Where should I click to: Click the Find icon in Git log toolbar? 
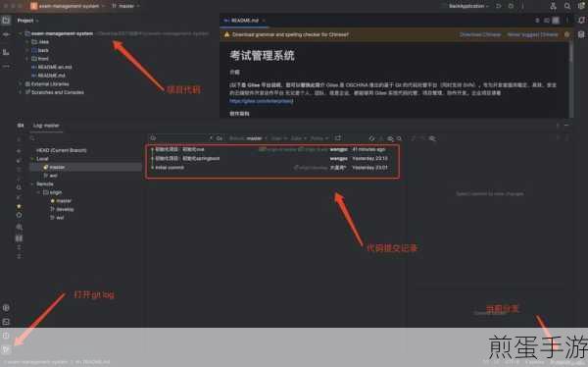[400, 138]
